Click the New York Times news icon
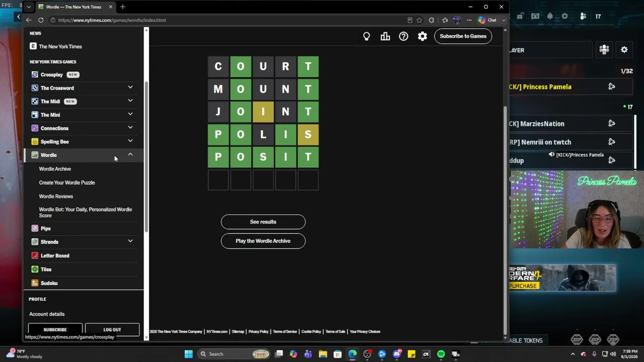The width and height of the screenshot is (644, 362). pyautogui.click(x=33, y=46)
